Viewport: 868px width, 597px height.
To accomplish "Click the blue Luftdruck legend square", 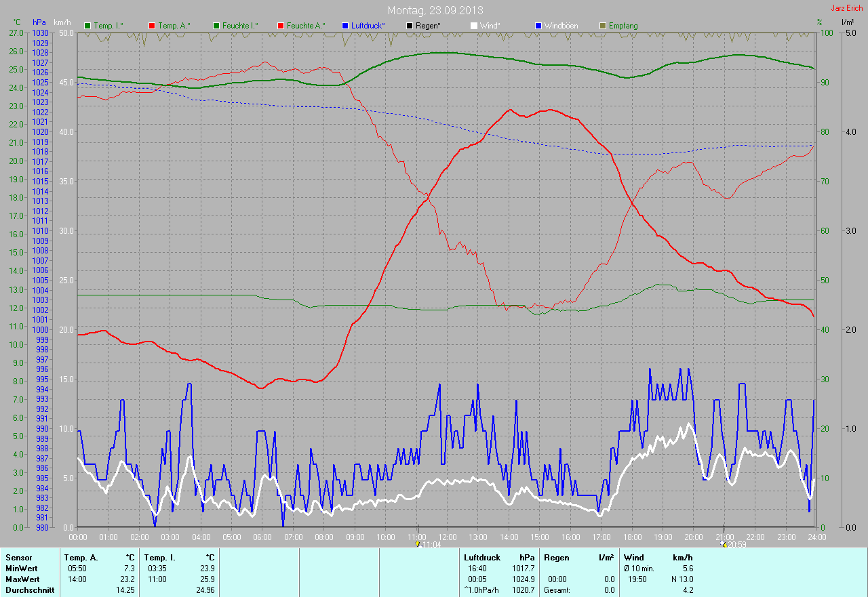I will [345, 26].
